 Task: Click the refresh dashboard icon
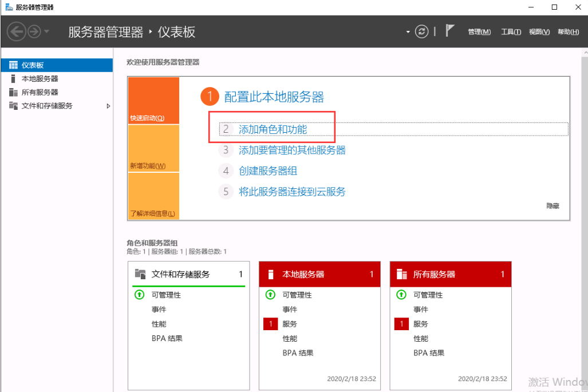(x=421, y=31)
